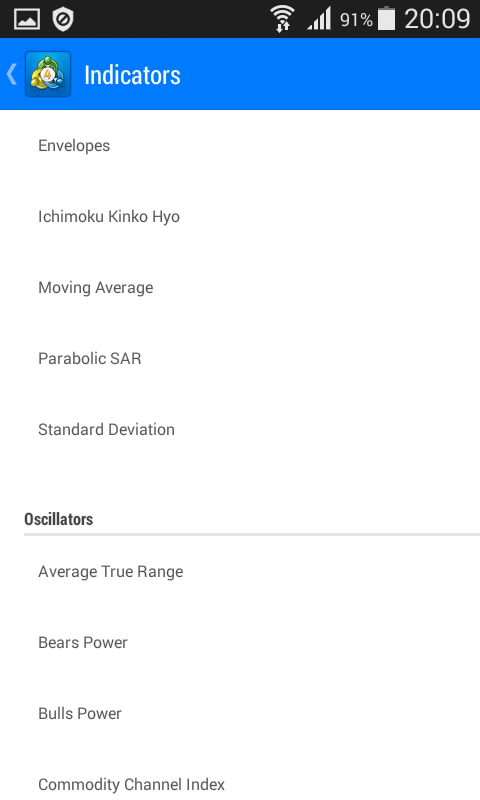Tap the Wi-Fi status icon

pos(283,19)
